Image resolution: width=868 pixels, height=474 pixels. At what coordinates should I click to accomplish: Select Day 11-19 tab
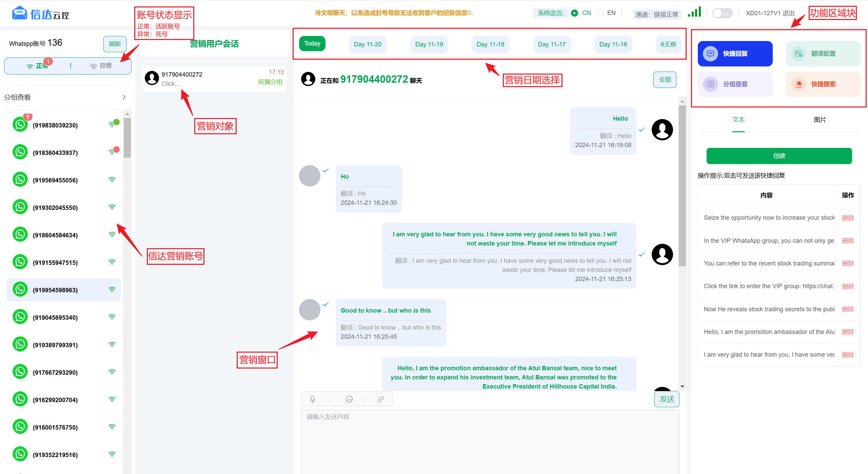coord(429,44)
